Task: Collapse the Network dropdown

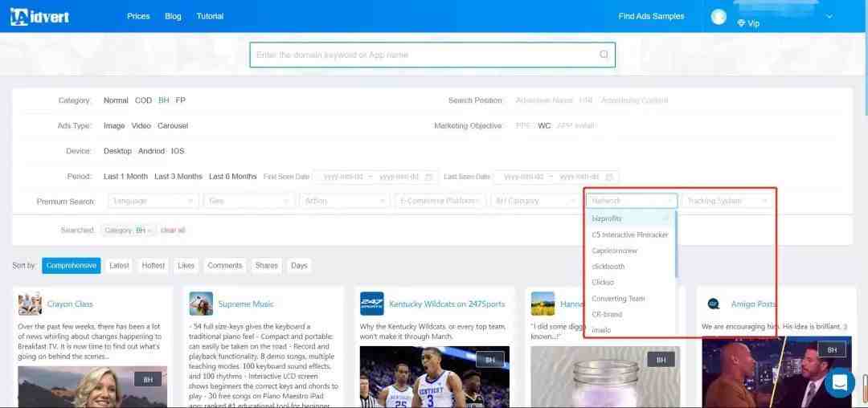Action: [632, 202]
